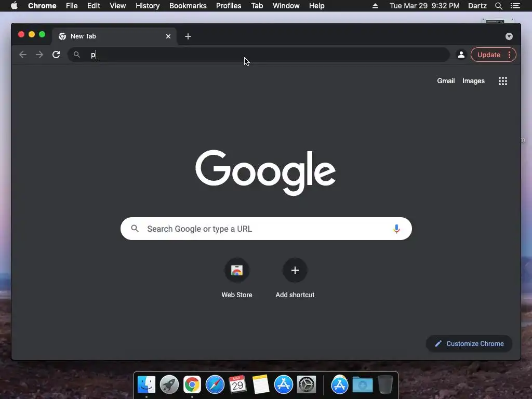532x399 pixels.
Task: Open Launchpad from the Dock
Action: click(x=169, y=385)
